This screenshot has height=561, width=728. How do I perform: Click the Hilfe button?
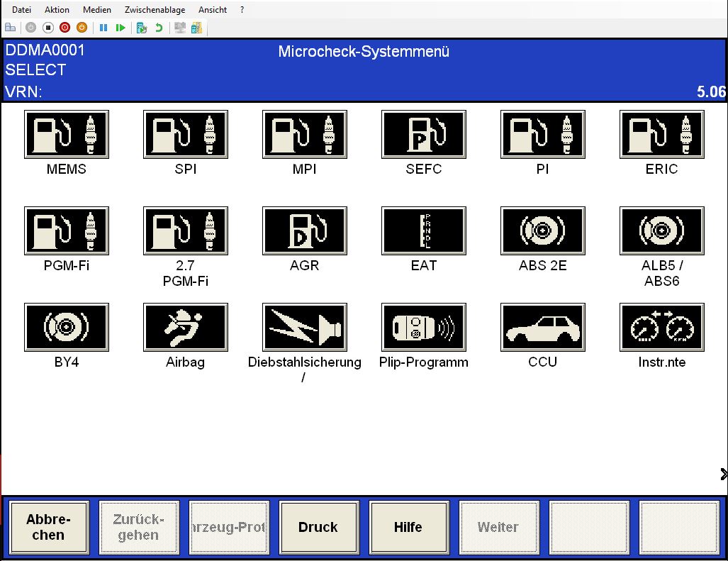408,527
